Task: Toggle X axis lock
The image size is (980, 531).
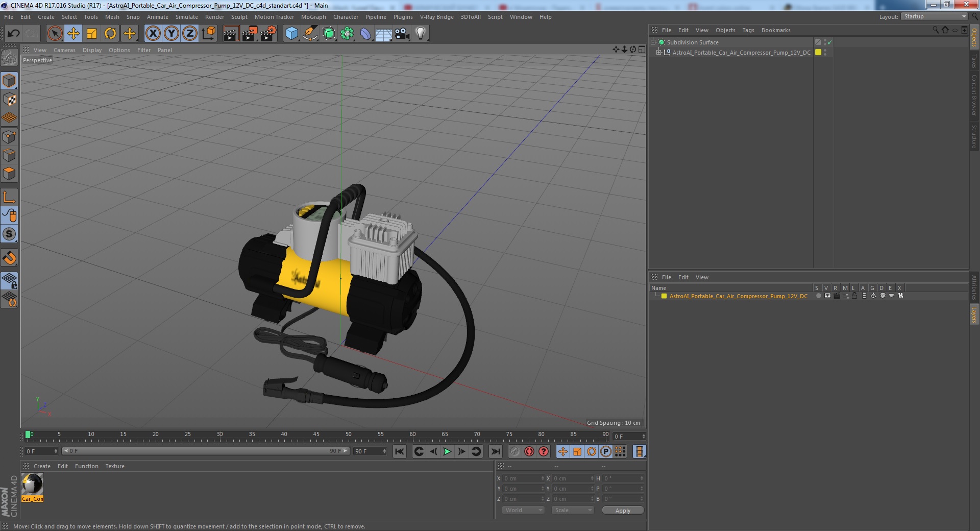Action: 153,34
